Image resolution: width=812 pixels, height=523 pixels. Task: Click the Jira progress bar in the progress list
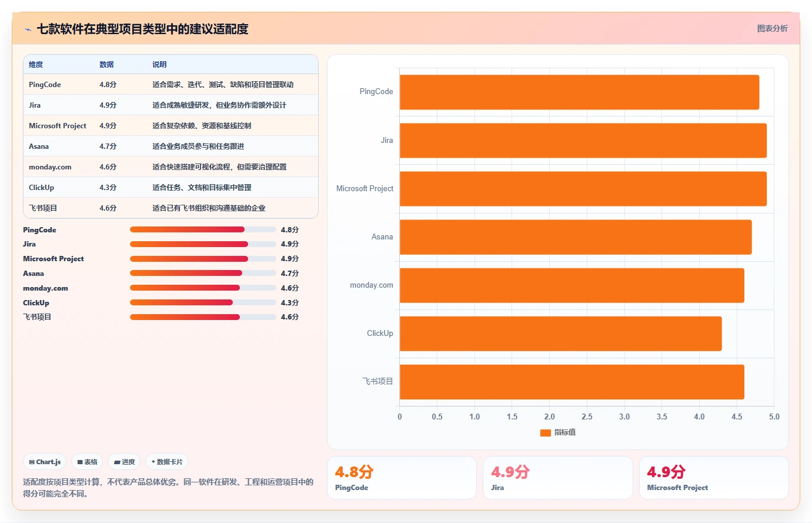[x=203, y=244]
